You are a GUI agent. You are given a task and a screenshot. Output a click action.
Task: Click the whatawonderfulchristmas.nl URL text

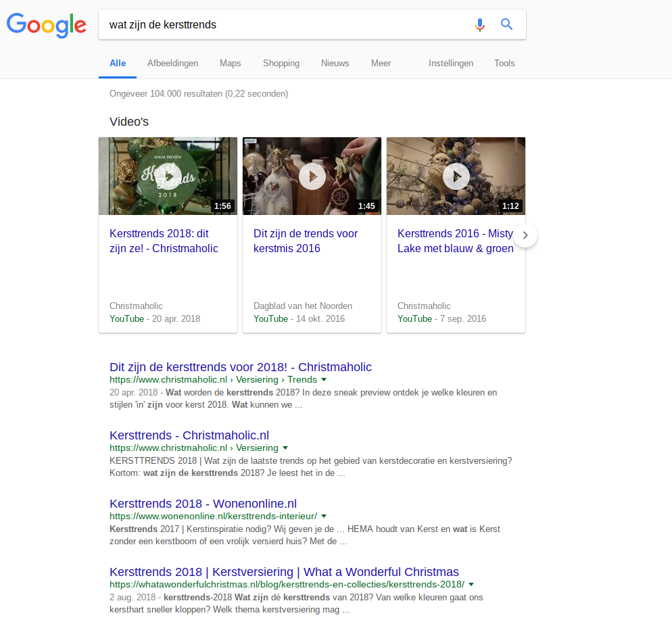point(287,584)
